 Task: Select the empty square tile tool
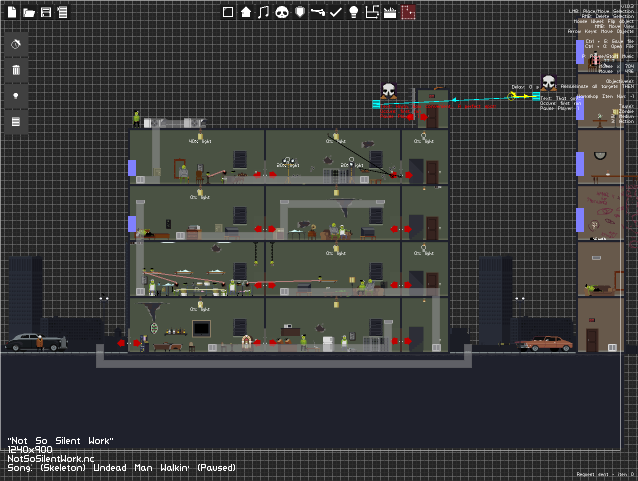tap(228, 12)
